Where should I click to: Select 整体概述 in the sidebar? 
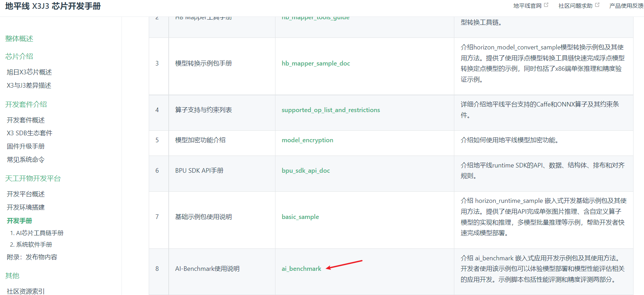[x=19, y=39]
